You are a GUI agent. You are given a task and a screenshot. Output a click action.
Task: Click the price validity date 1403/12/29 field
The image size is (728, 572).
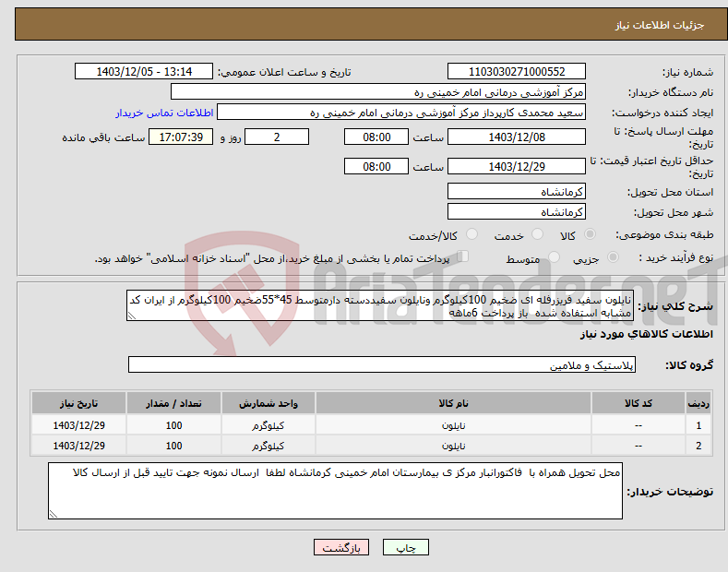[x=517, y=166]
